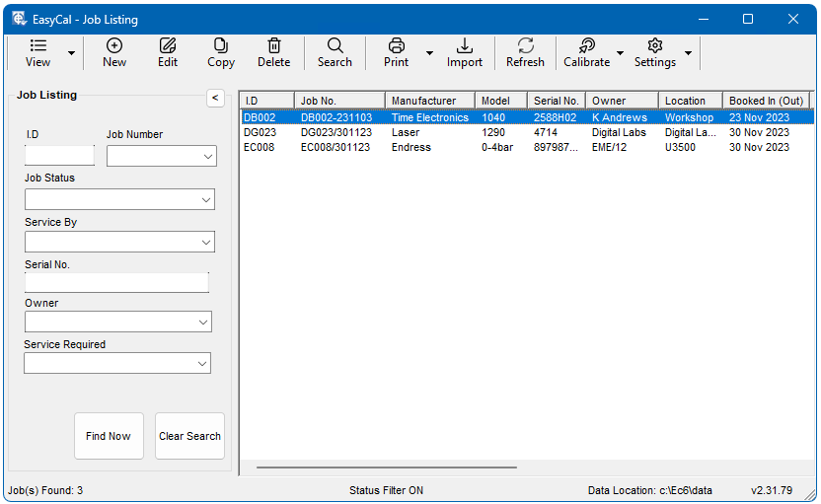Click the Serial No. input field

click(x=116, y=283)
